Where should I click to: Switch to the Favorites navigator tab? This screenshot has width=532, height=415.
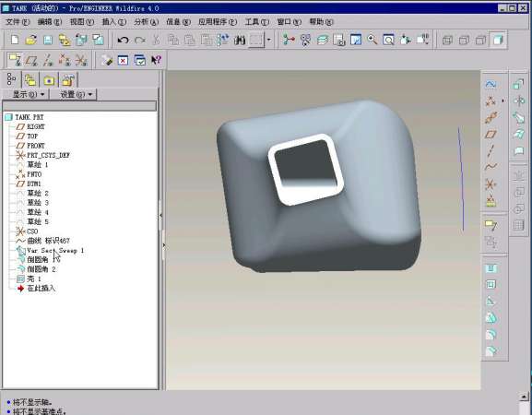[49, 80]
